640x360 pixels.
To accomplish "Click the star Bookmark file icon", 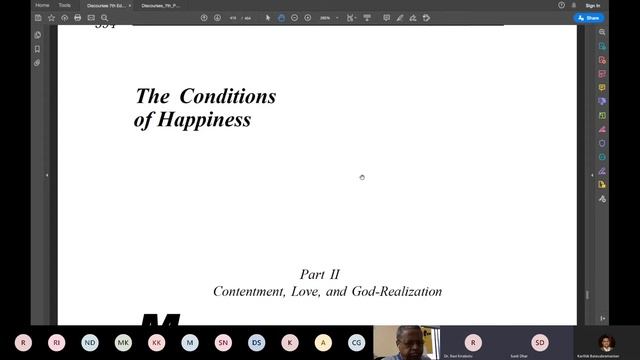I will pyautogui.click(x=51, y=18).
